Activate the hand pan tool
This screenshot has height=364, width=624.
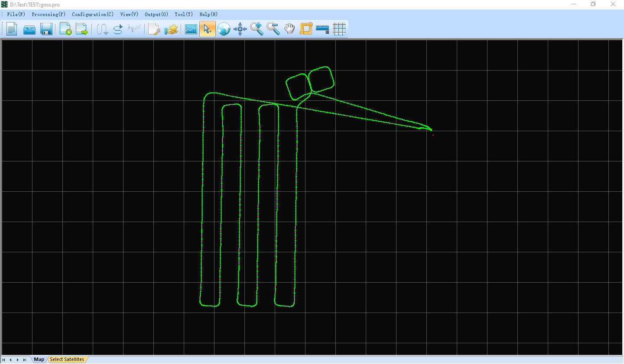289,29
